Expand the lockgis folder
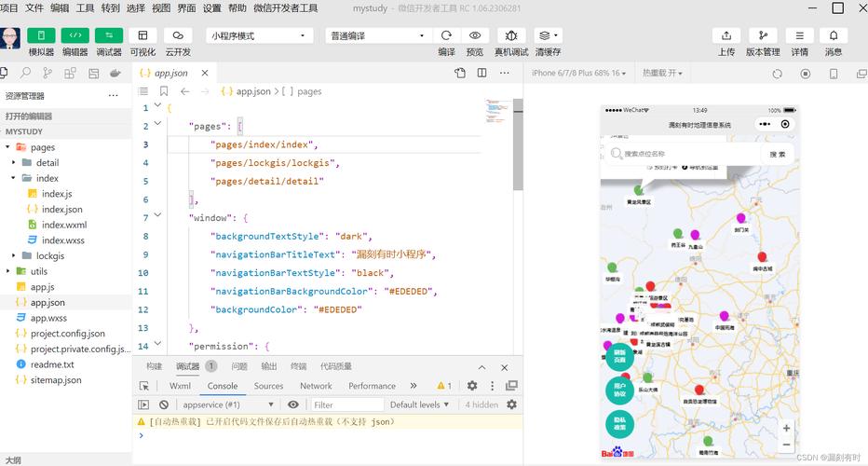 click(14, 255)
